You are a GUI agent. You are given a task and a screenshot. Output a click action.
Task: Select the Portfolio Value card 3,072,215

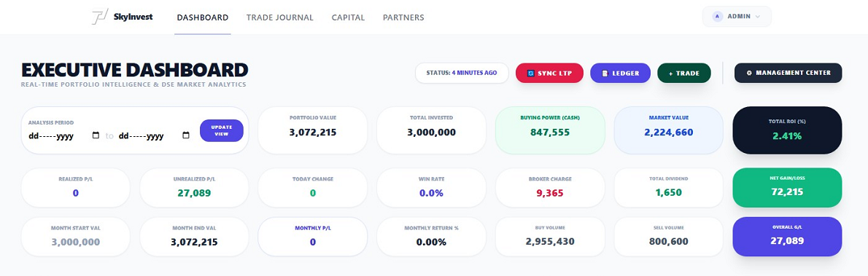tap(313, 130)
